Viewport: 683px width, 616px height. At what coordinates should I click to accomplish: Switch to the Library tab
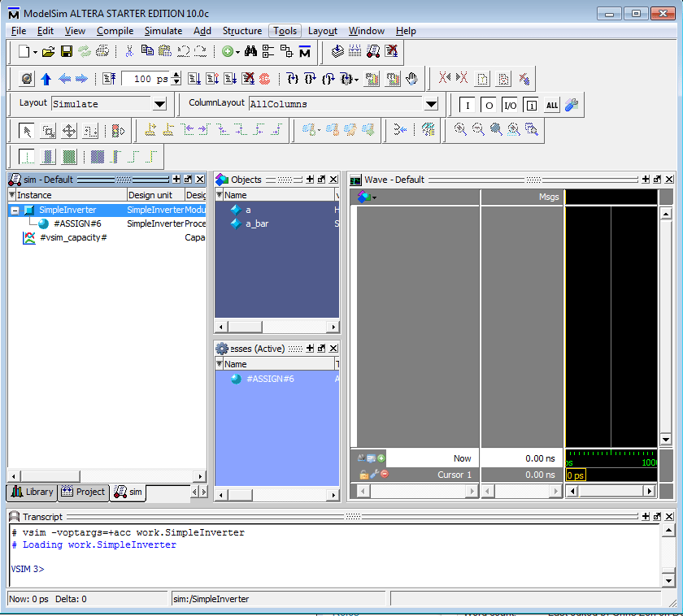[x=31, y=492]
